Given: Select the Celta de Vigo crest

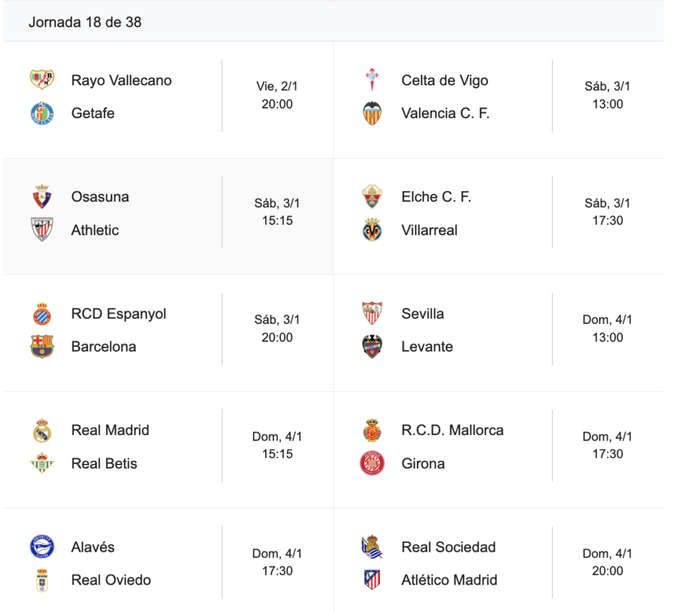Looking at the screenshot, I should (372, 80).
